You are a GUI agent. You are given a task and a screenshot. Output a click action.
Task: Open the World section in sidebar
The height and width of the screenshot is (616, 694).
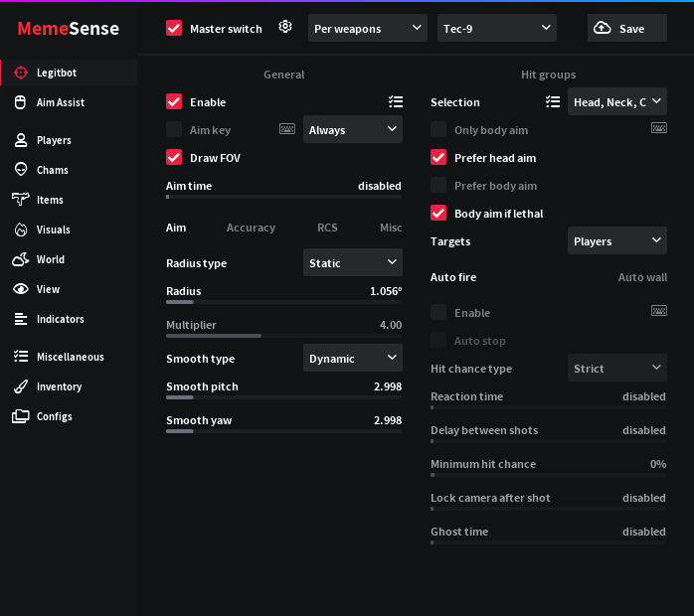pyautogui.click(x=50, y=259)
